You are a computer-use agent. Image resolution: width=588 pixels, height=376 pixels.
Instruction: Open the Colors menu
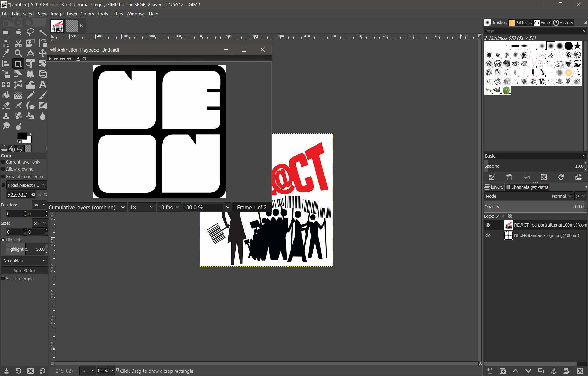(87, 14)
